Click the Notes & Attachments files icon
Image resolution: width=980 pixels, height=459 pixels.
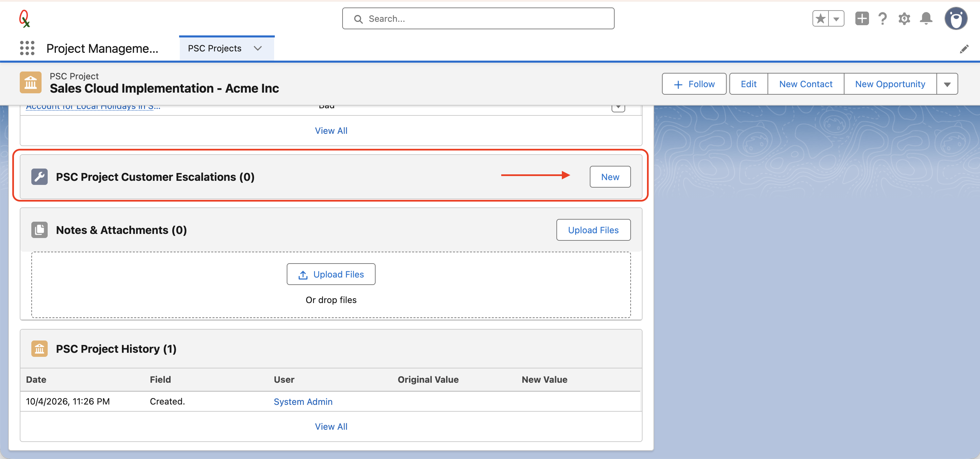pos(39,230)
